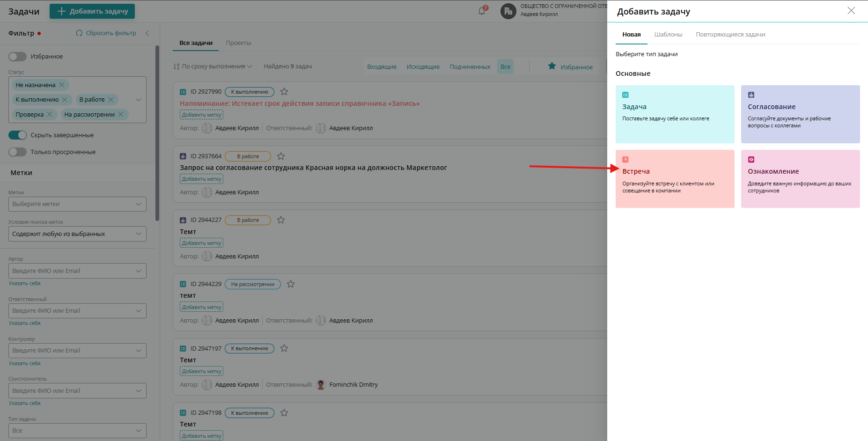Open the red Напоминание task title
Viewport: 868px width, 441px height.
click(x=300, y=103)
